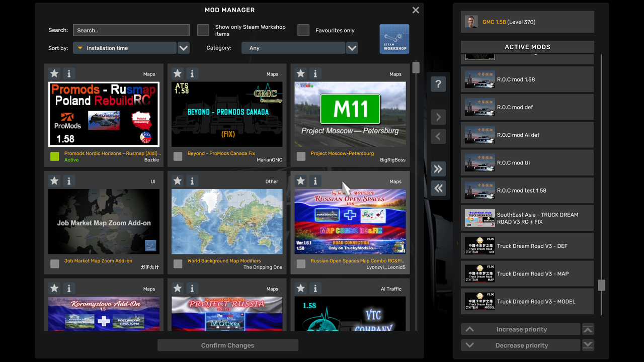The height and width of the screenshot is (362, 644).
Task: Favourite the Project Russia mod
Action: click(x=178, y=289)
